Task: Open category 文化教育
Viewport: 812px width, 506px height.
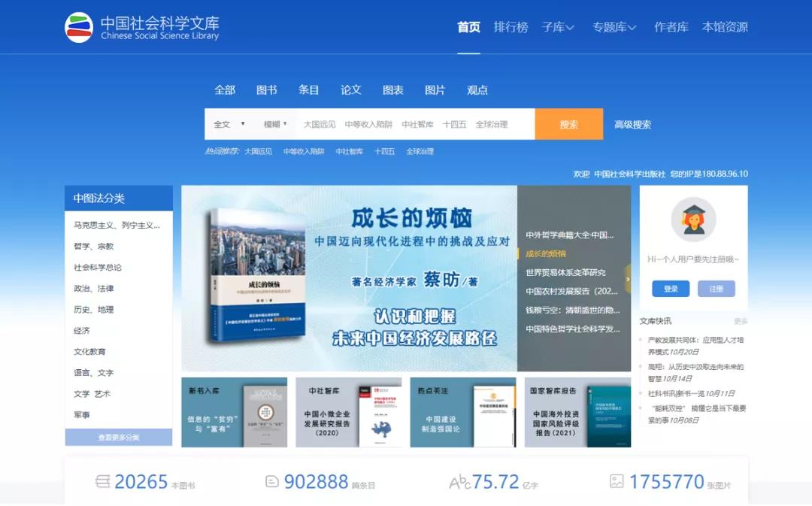Action: (x=89, y=351)
